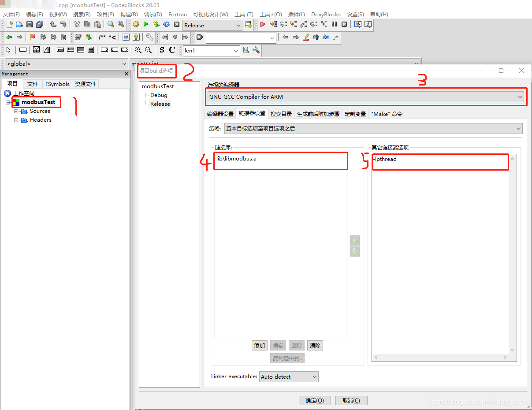The image size is (532, 410).
Task: Close the Management panel with its X
Action: tap(126, 74)
